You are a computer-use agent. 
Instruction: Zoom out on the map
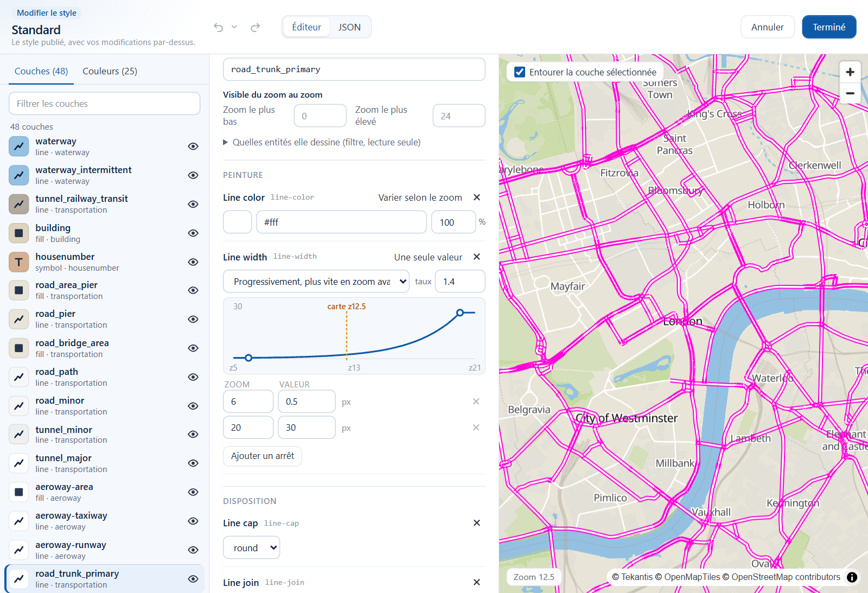tap(850, 93)
